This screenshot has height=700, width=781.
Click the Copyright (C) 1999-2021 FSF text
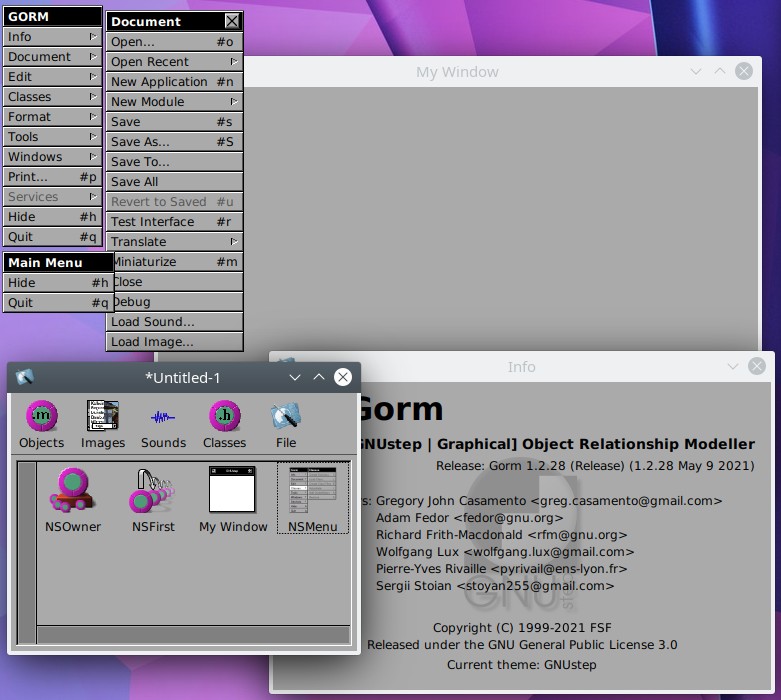click(x=522, y=628)
